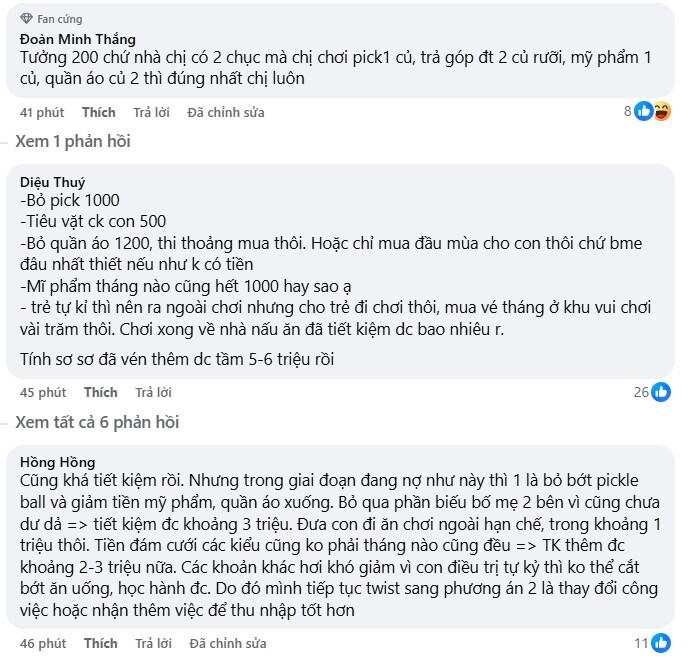
Task: Open Diệu Thuý's profile name
Action: click(52, 182)
